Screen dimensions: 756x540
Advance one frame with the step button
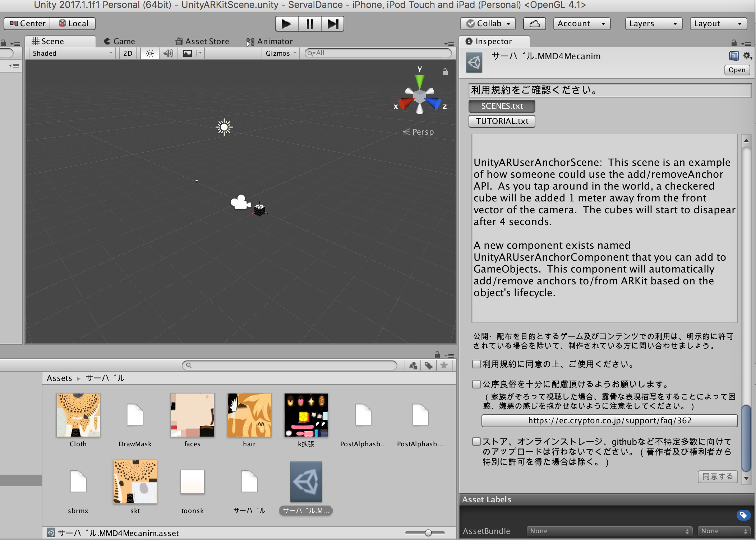333,24
